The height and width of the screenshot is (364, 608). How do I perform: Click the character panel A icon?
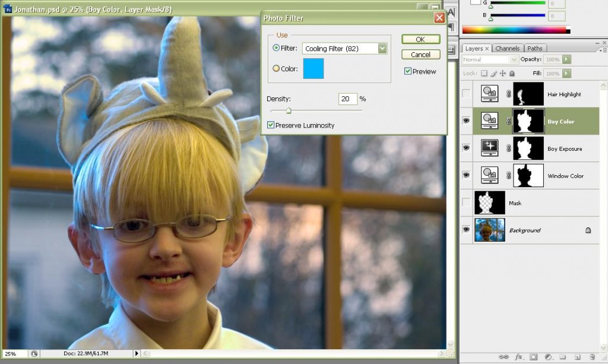tap(451, 12)
